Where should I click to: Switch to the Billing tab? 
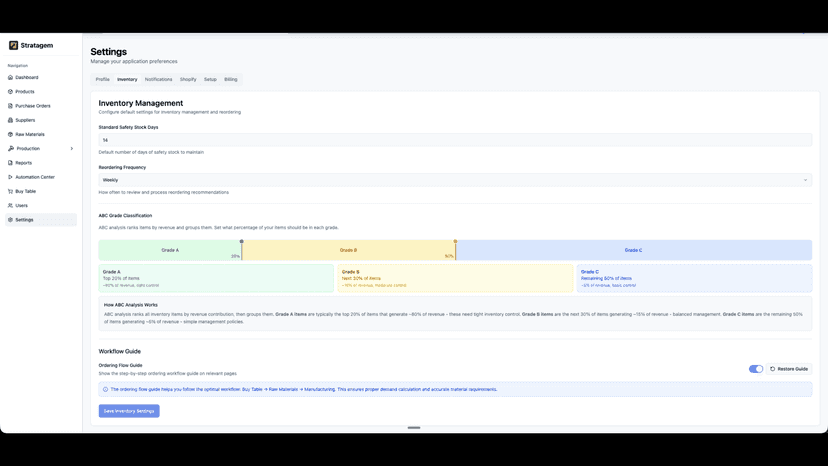pos(231,79)
